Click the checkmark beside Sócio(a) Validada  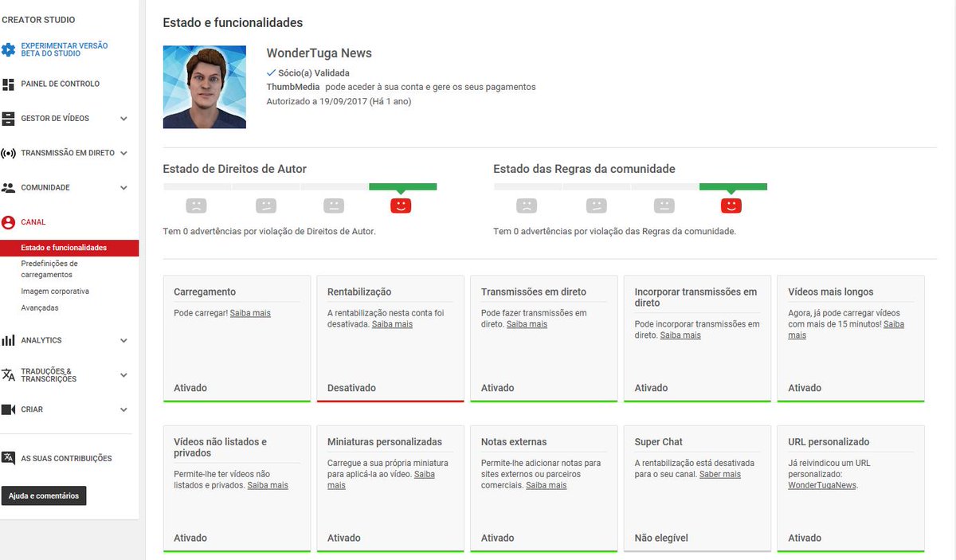point(271,72)
